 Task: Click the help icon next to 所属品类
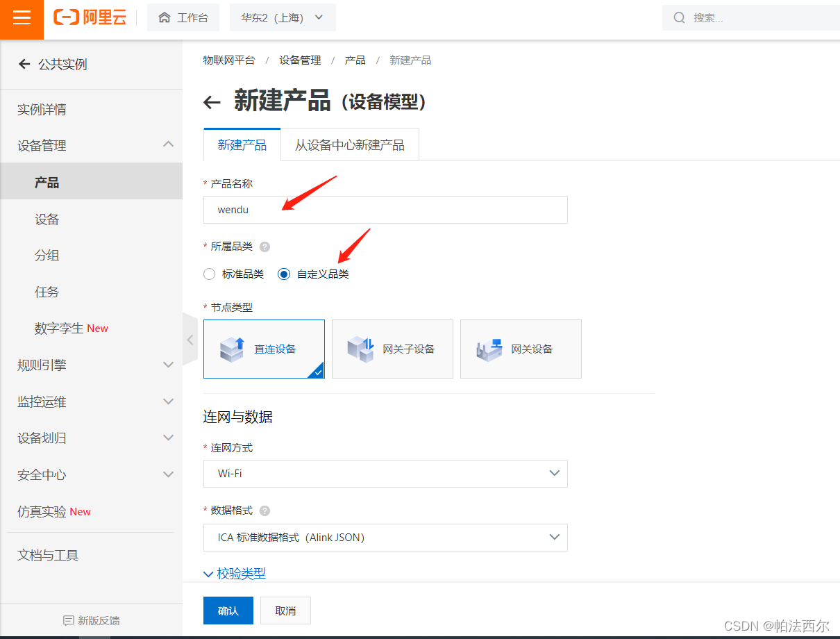(x=265, y=247)
